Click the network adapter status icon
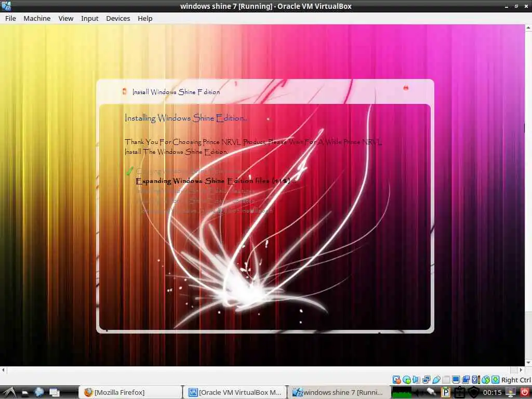 426,380
